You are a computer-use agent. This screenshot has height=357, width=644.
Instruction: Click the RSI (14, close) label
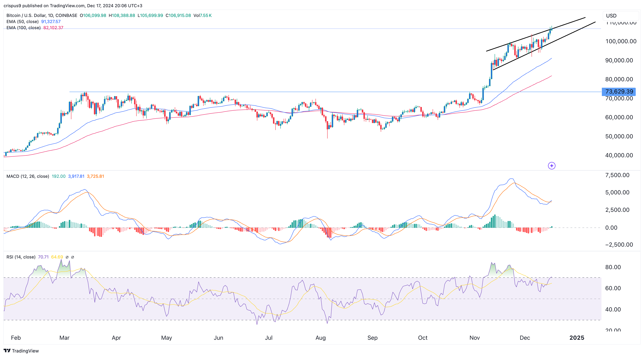pyautogui.click(x=21, y=257)
